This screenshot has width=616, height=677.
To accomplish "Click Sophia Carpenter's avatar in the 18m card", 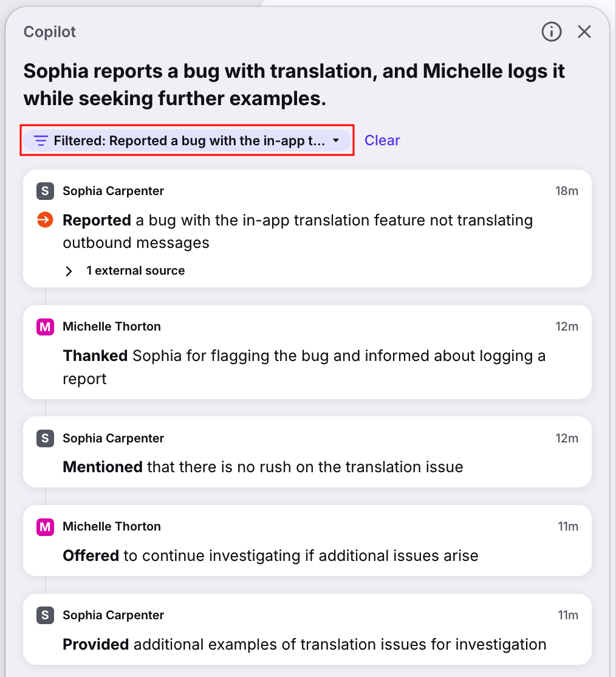I will tap(45, 191).
